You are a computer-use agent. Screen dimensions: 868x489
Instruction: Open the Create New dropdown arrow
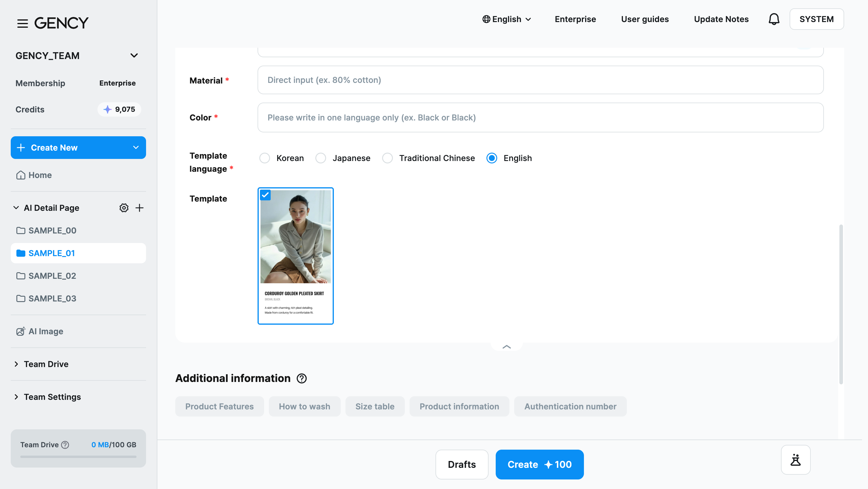136,148
